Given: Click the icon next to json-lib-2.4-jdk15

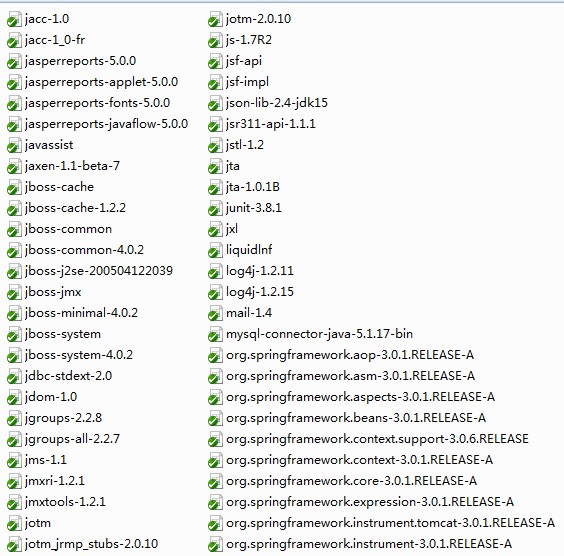Looking at the screenshot, I should [215, 104].
